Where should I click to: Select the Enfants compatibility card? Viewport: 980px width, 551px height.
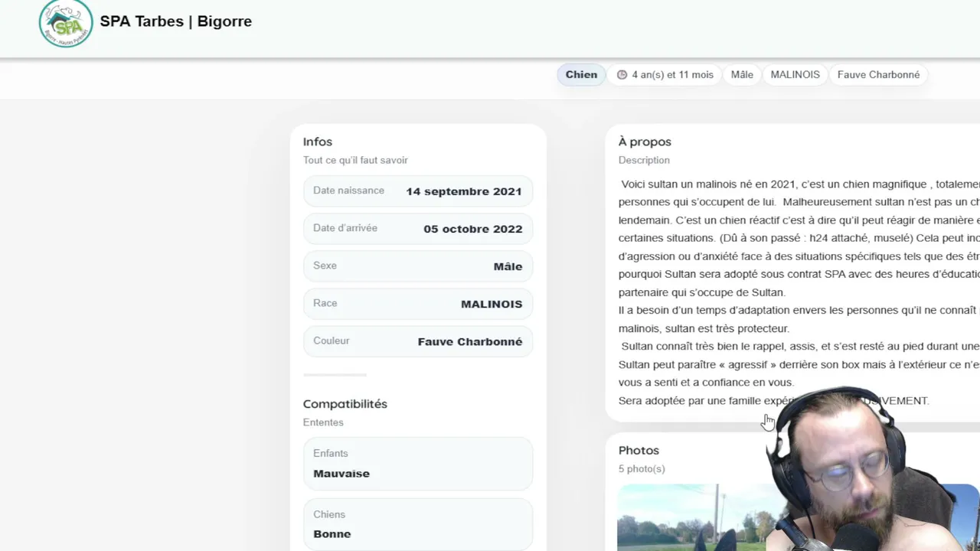click(x=418, y=464)
